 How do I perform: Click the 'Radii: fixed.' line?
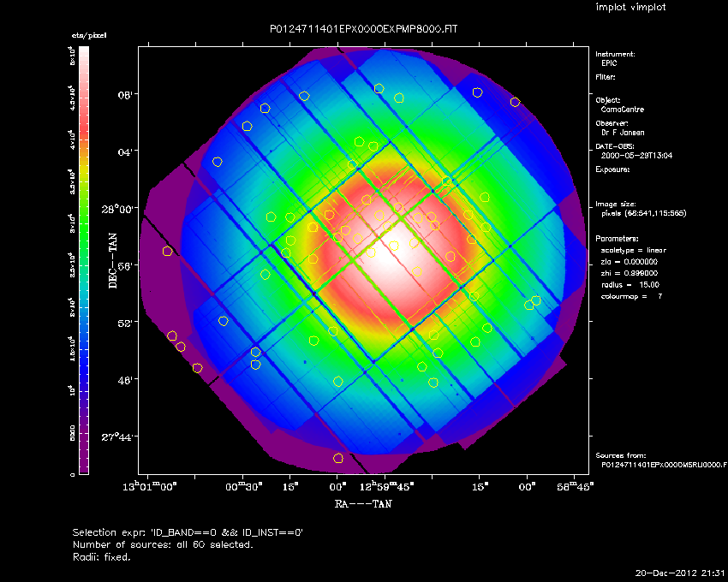(x=102, y=556)
